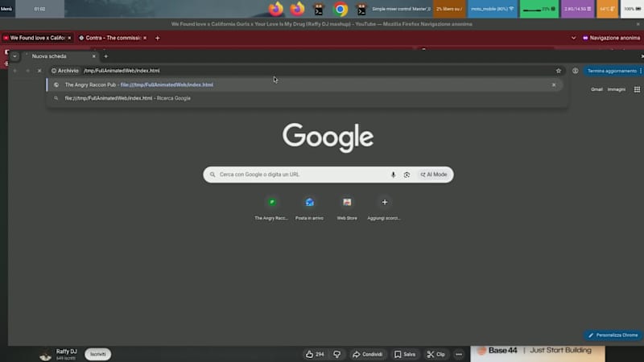Switch to the We Found love Firefox tab
Viewport: 644px width, 362px height.
pyautogui.click(x=37, y=38)
